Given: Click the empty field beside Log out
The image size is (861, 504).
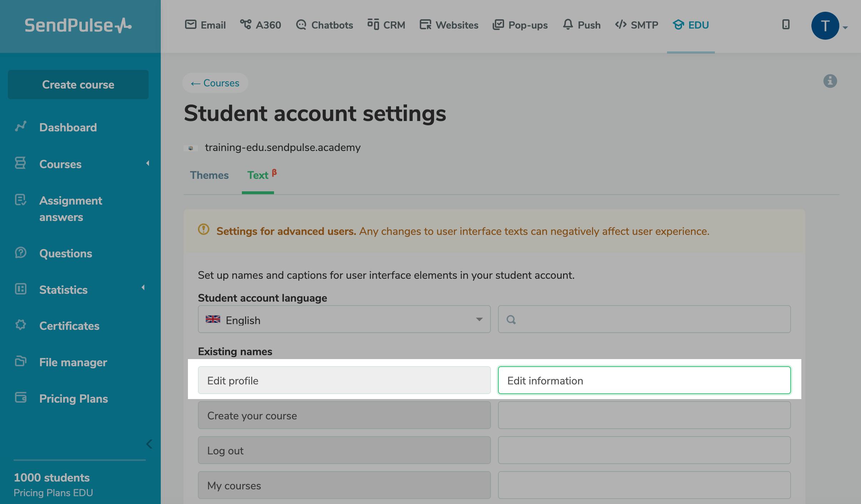Looking at the screenshot, I should pos(644,450).
